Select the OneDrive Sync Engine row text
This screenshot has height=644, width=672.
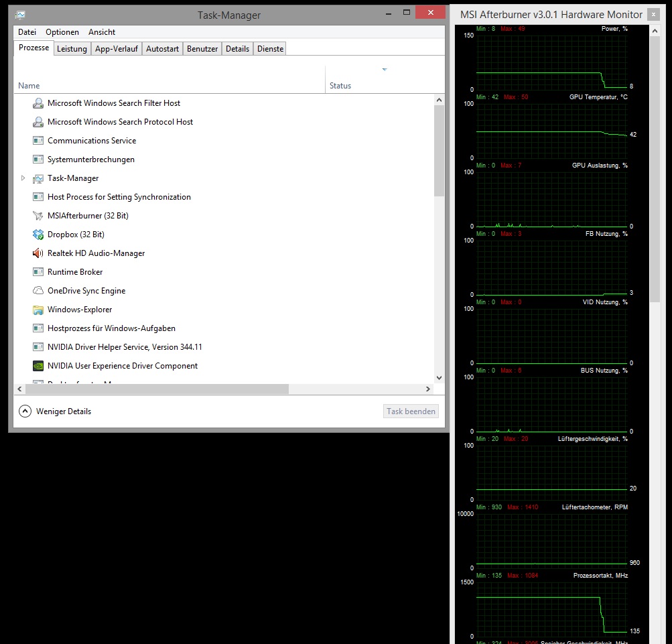pyautogui.click(x=86, y=291)
